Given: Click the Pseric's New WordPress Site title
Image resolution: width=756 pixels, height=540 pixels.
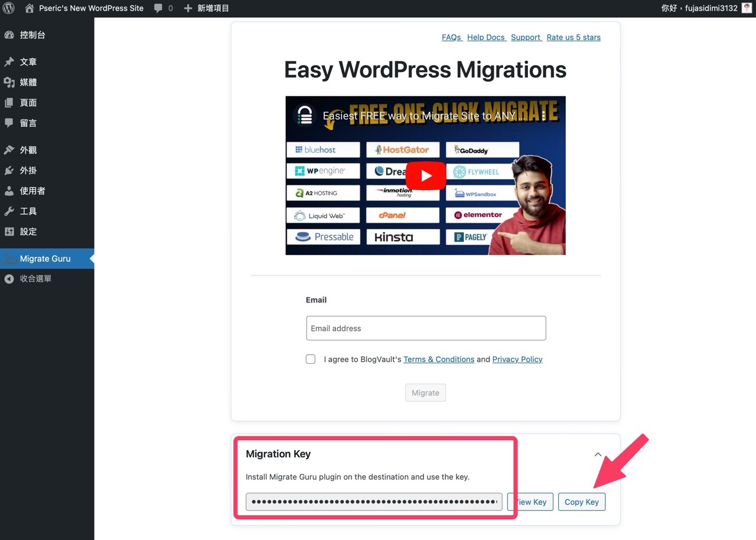Looking at the screenshot, I should point(91,8).
